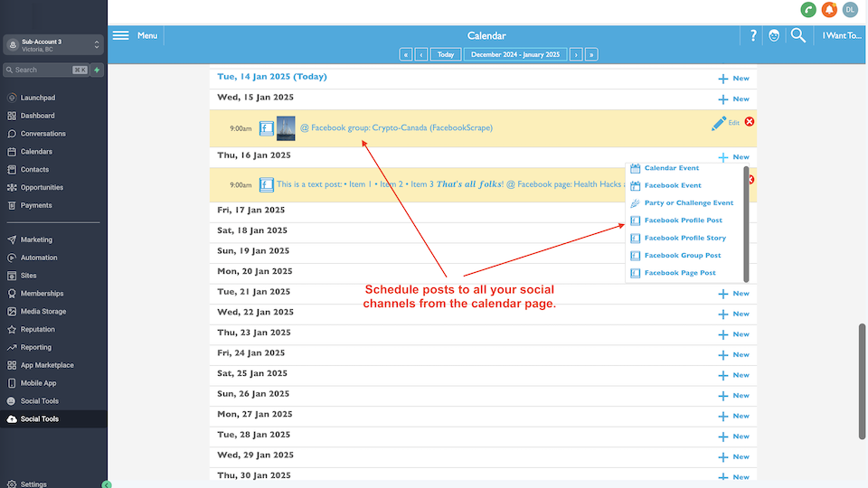Open the December 2024 - January 2025 range picker
The height and width of the screenshot is (488, 868).
coord(514,54)
